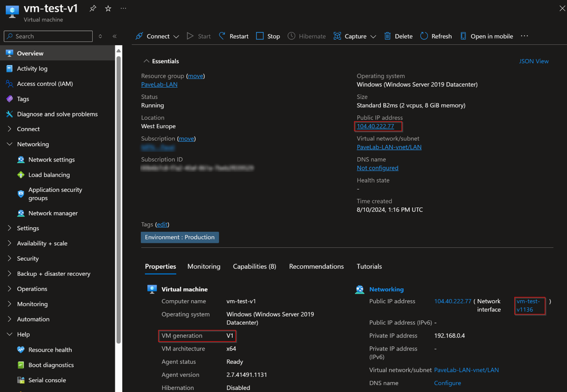Viewport: 567px width, 392px height.
Task: Select Network settings under Networking
Action: (x=51, y=160)
